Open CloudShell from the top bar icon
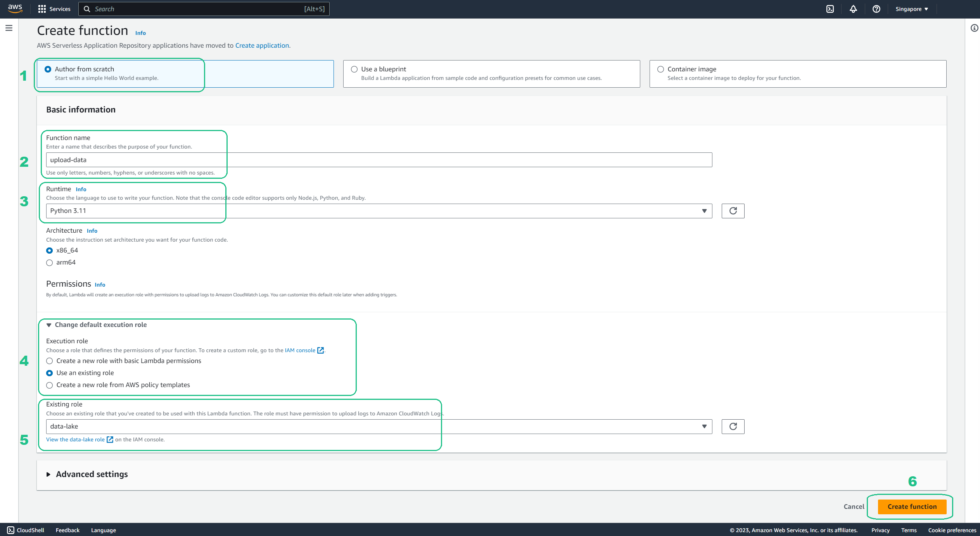The height and width of the screenshot is (536, 980). (x=830, y=9)
